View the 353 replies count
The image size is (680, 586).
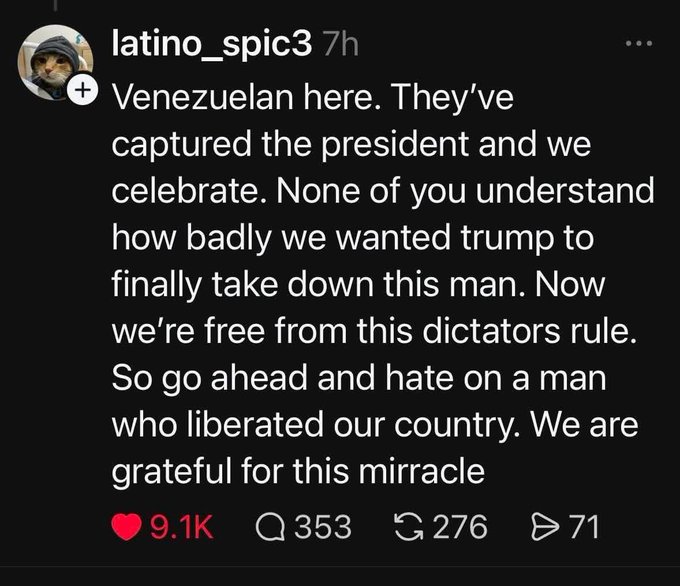322,525
